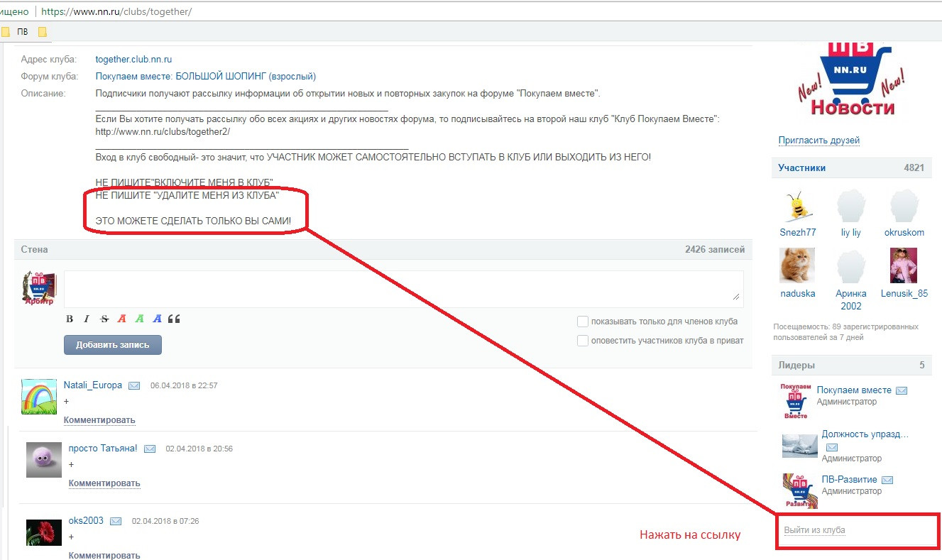This screenshot has width=942, height=560.
Task: Click envelope icon next to Покупаем вместе leader
Action: (902, 390)
